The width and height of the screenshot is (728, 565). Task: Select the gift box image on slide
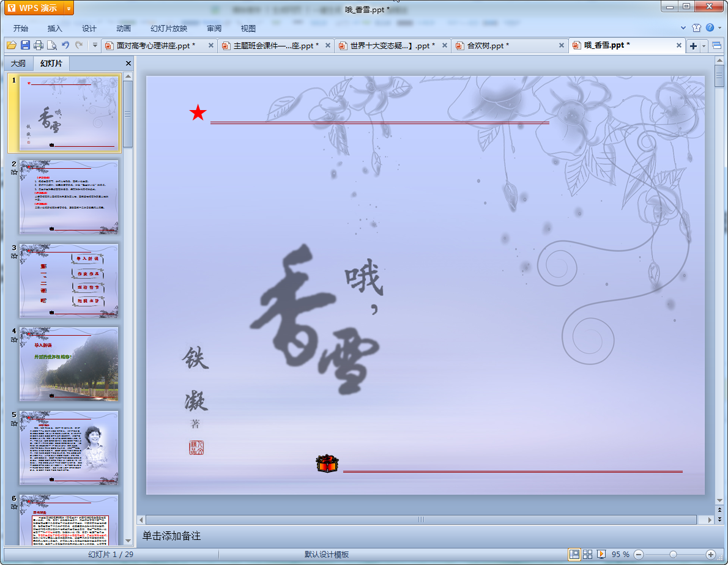pyautogui.click(x=327, y=463)
